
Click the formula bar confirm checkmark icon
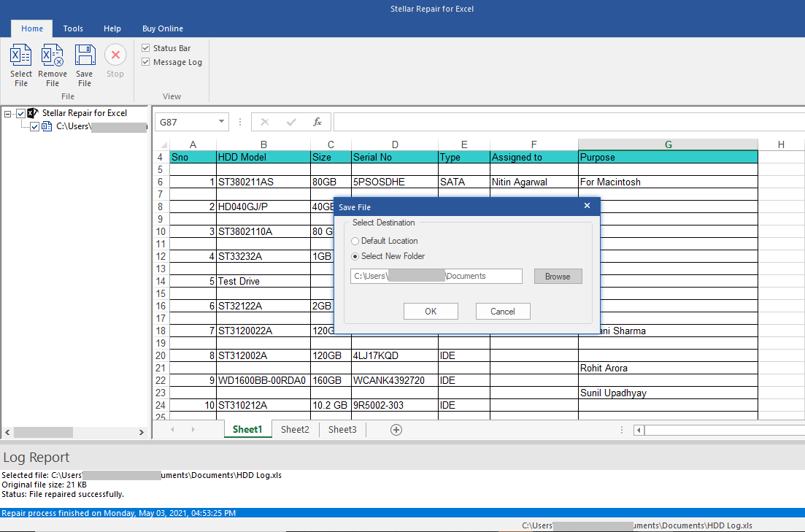click(291, 122)
